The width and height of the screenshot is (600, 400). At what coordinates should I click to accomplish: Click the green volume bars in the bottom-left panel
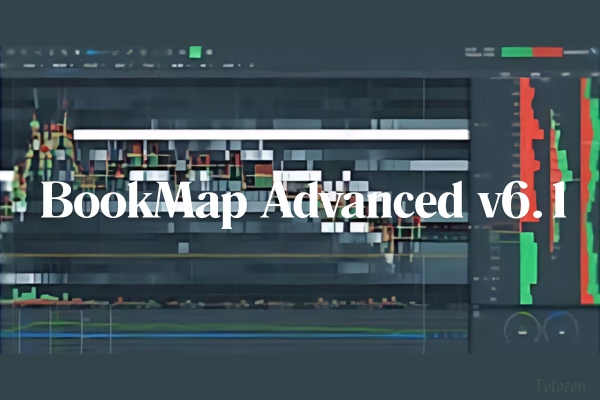[x=40, y=295]
